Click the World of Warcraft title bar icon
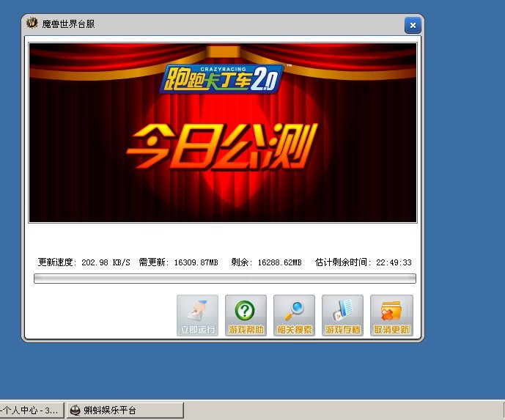The height and width of the screenshot is (420, 505). [32, 23]
